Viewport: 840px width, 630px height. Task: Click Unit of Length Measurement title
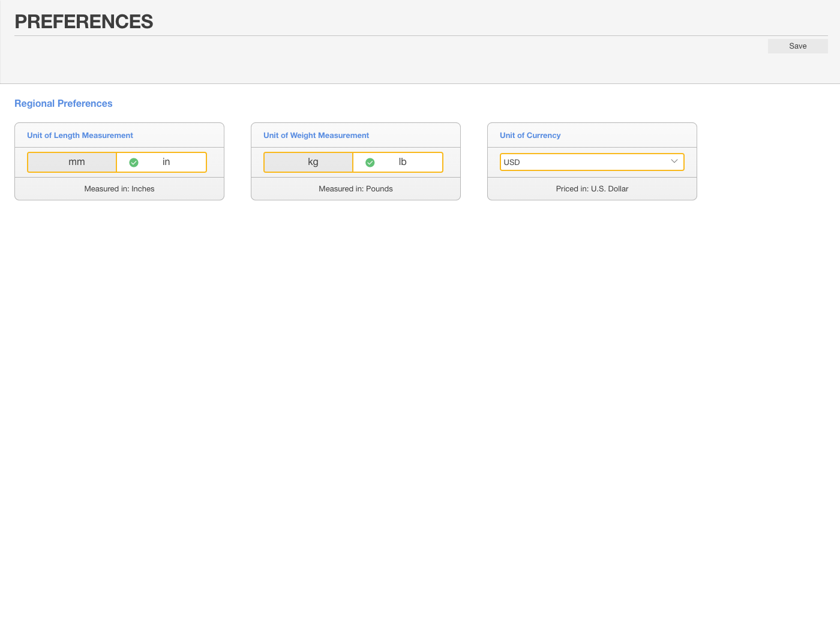click(x=80, y=136)
